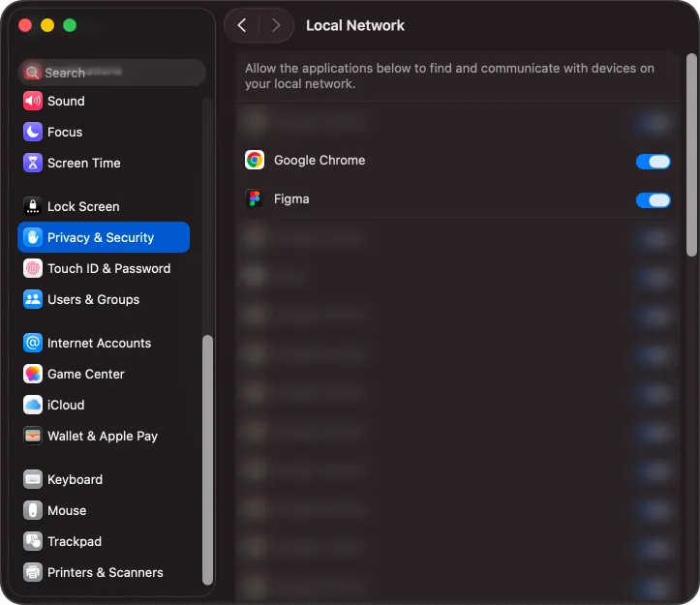Open Sound settings
This screenshot has height=605, width=700.
pyautogui.click(x=104, y=101)
